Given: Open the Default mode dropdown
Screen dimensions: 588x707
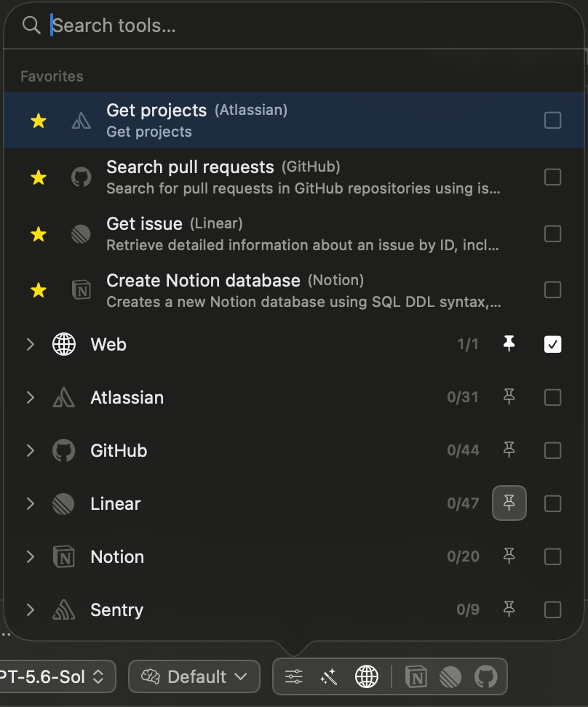Looking at the screenshot, I should pos(194,676).
